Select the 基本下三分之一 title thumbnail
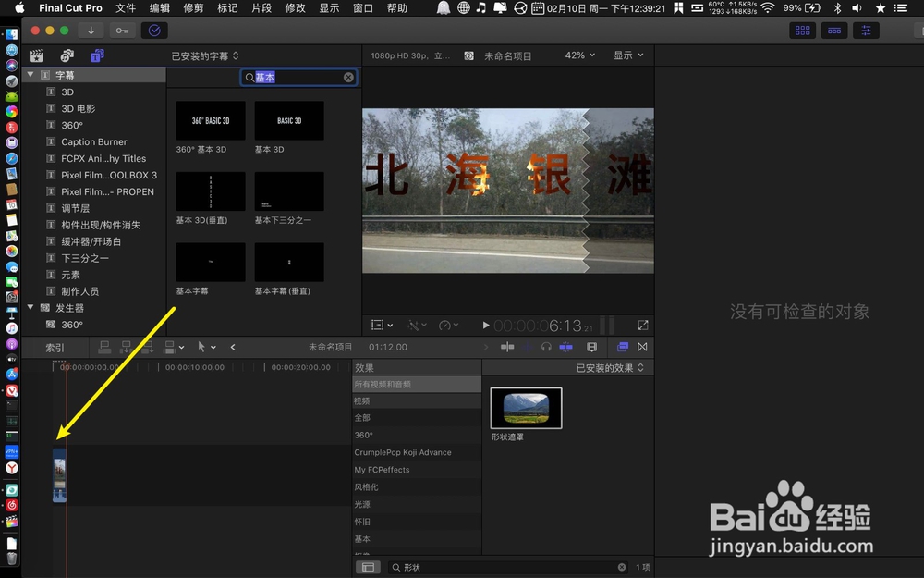This screenshot has height=578, width=924. coord(289,191)
